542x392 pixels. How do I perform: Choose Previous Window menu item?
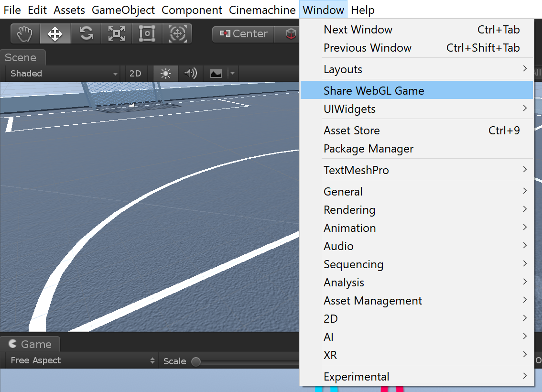click(x=417, y=48)
